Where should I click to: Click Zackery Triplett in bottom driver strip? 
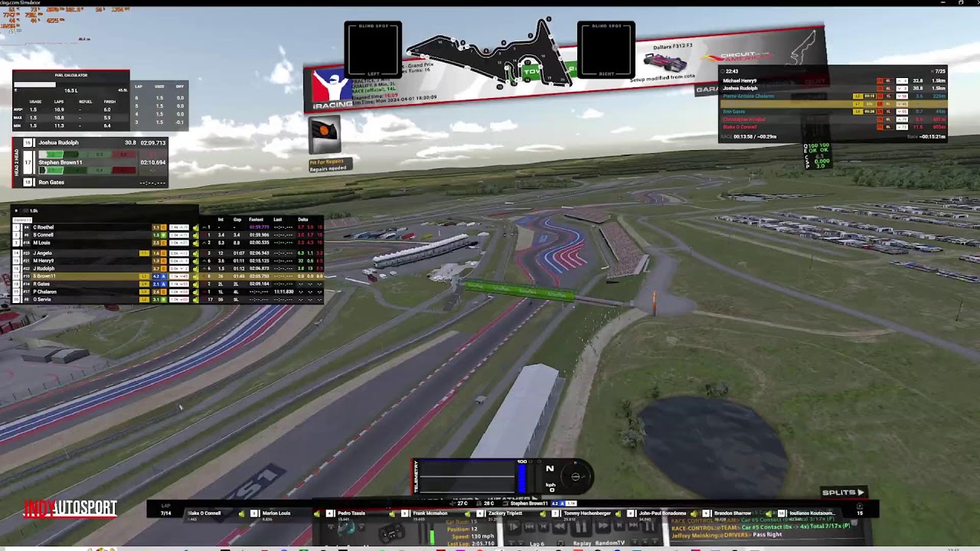tap(505, 514)
